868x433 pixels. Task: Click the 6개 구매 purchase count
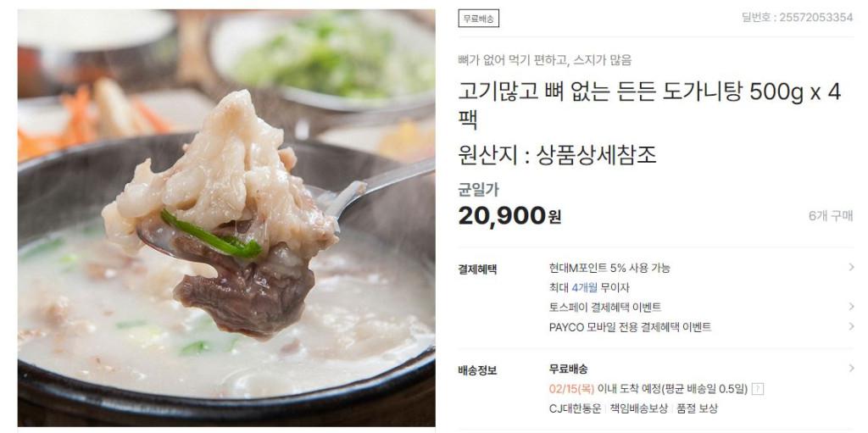(x=831, y=216)
